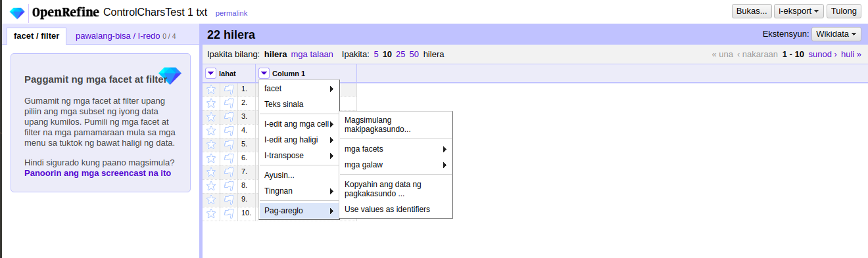Viewport: 868px width, 258px height.
Task: Click the Bukas... button
Action: coord(752,11)
